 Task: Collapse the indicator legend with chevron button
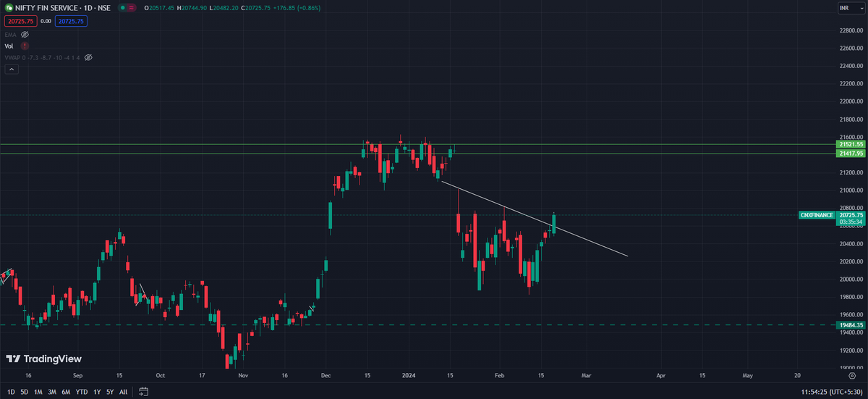click(11, 70)
